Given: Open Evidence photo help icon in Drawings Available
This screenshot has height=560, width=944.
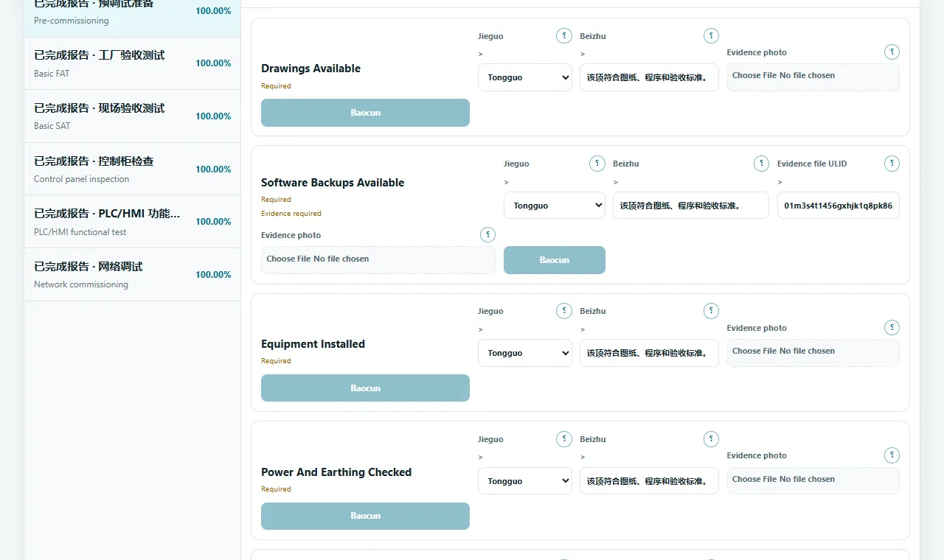Looking at the screenshot, I should [892, 52].
